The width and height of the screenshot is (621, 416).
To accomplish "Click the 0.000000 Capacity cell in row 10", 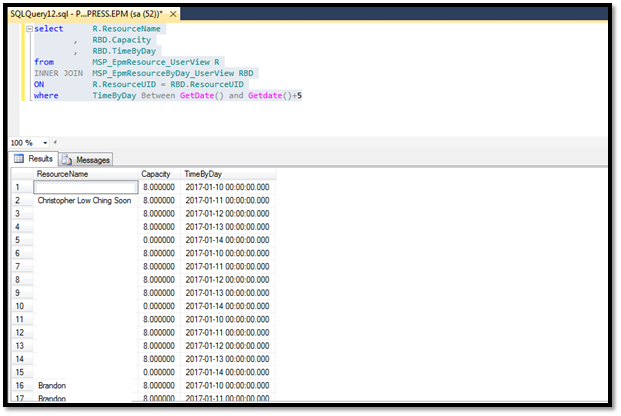I will 159,306.
